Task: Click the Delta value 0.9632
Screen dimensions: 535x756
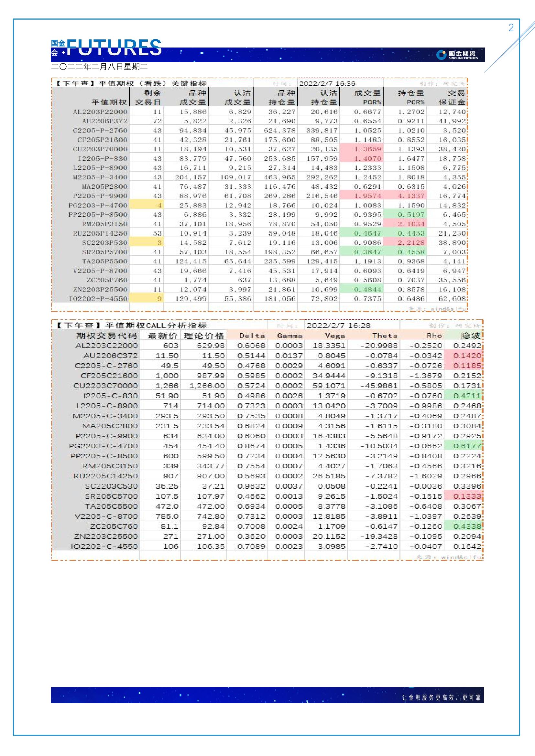Action: pyautogui.click(x=251, y=486)
